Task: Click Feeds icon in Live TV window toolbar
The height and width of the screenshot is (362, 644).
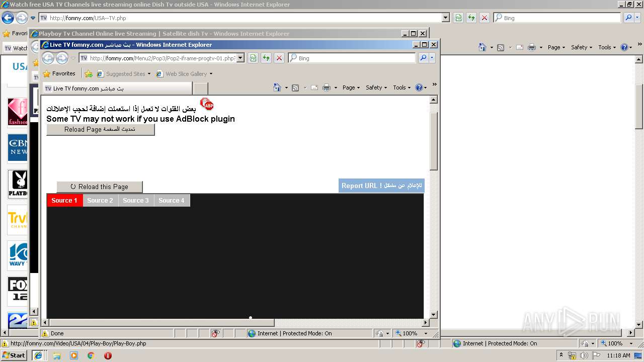Action: coord(295,87)
